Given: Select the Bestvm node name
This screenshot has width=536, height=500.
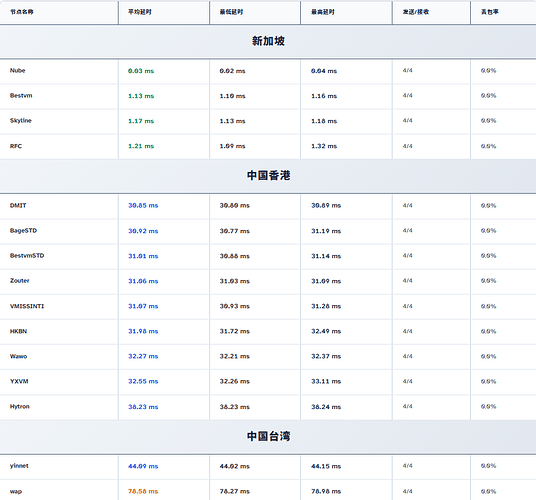Looking at the screenshot, I should pyautogui.click(x=21, y=96).
